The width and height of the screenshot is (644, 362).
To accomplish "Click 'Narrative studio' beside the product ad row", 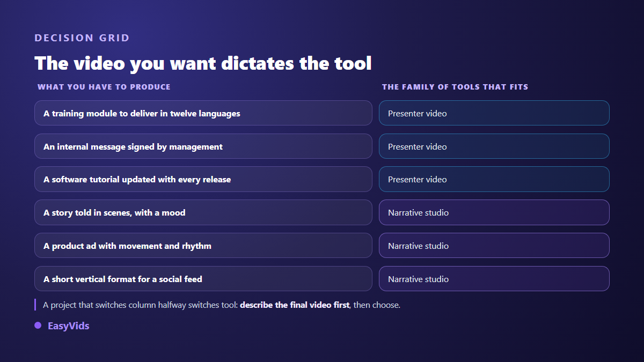I will click(x=494, y=246).
